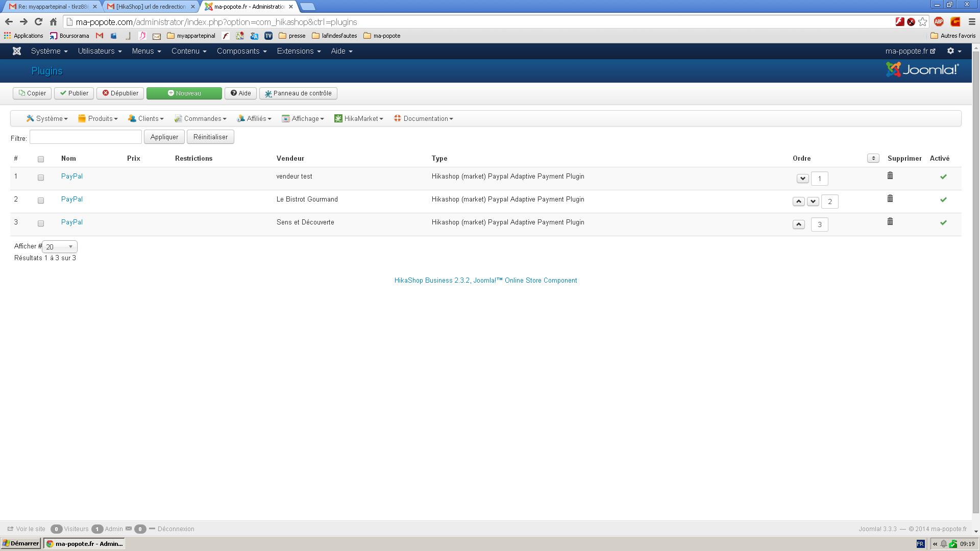Open the Composants menu in the admin bar
The width and height of the screenshot is (980, 551).
pos(241,51)
